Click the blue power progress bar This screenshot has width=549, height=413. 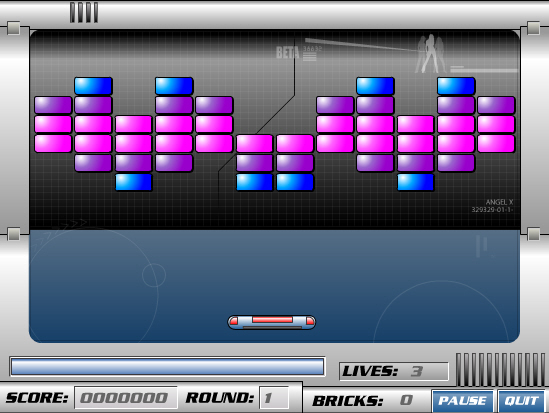coord(167,366)
